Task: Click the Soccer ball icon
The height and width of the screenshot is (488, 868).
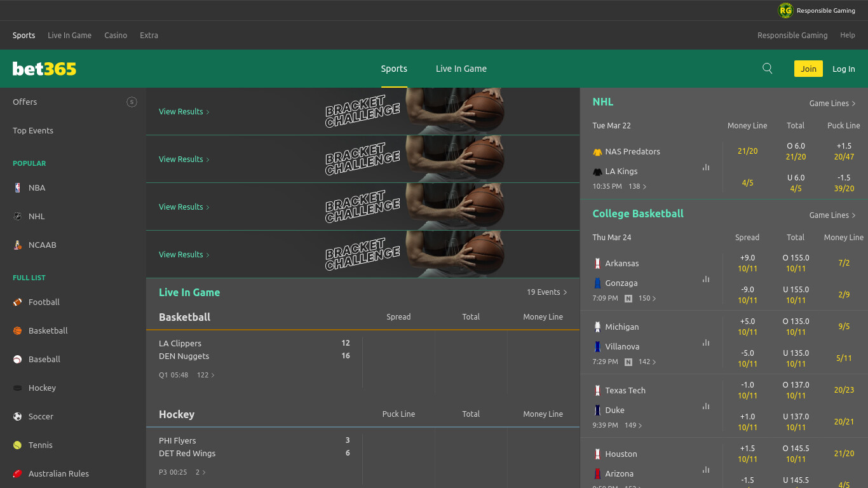Action: point(17,416)
